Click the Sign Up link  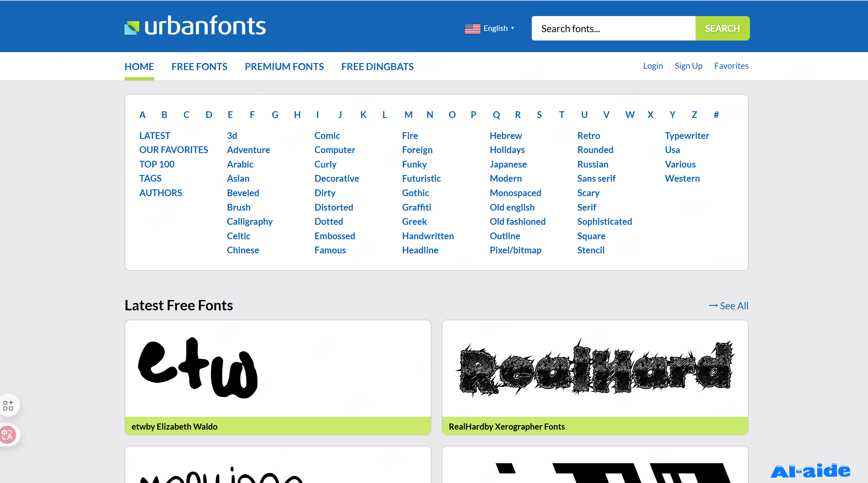(688, 66)
